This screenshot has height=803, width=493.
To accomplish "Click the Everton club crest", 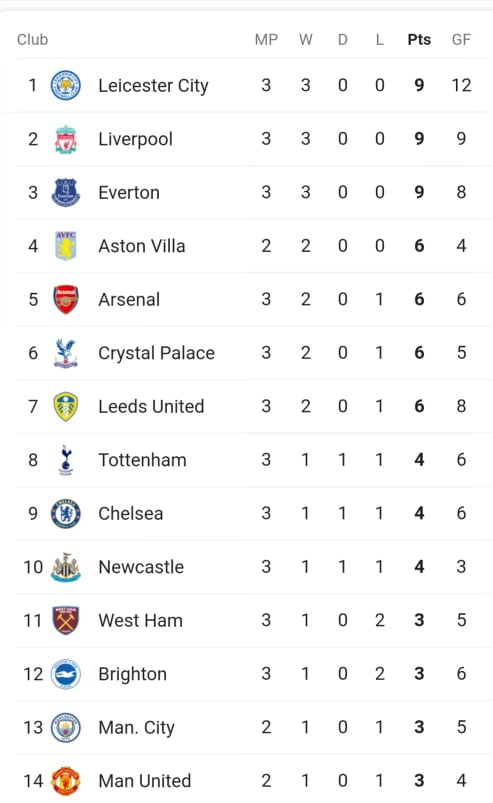I will [66, 193].
